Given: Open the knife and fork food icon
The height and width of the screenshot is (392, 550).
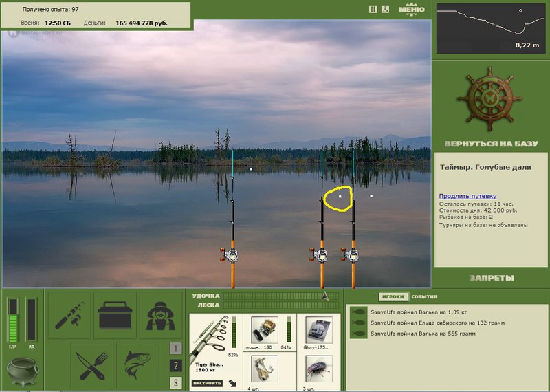Looking at the screenshot, I should (92, 366).
